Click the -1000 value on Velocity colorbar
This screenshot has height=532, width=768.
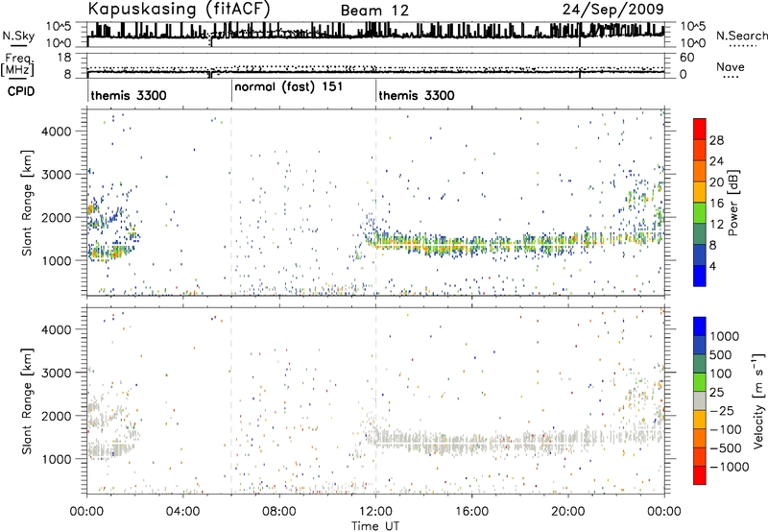(x=730, y=467)
